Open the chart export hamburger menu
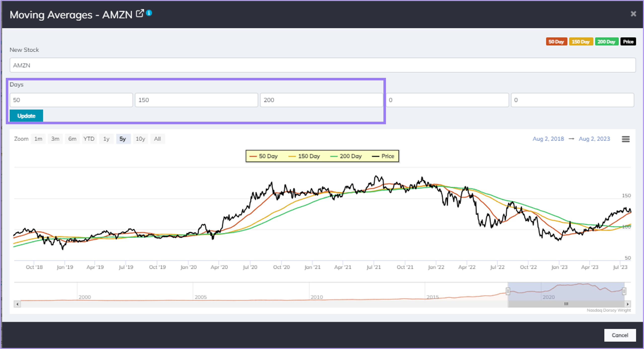Screen dimensions: 644x349 click(x=626, y=139)
